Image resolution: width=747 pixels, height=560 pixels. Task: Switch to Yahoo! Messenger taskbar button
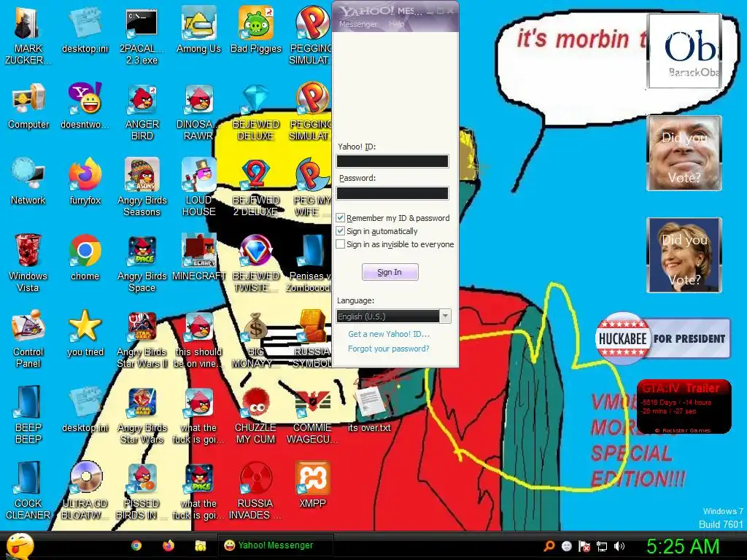(x=275, y=545)
